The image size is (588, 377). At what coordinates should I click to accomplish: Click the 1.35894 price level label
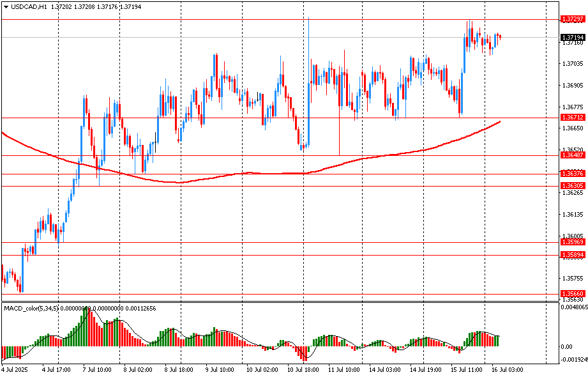point(573,255)
